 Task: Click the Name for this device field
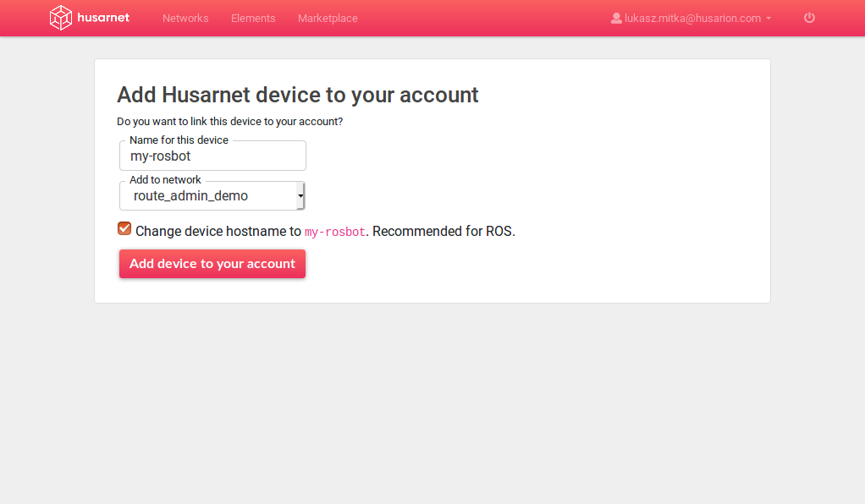tap(213, 156)
